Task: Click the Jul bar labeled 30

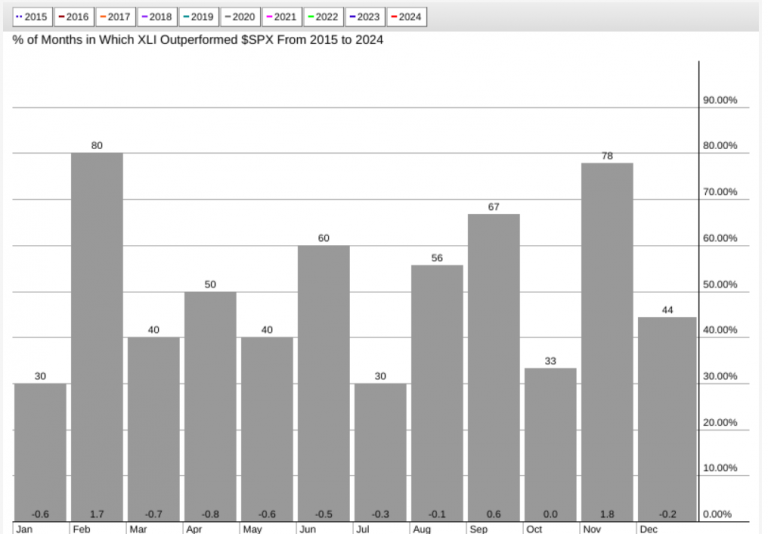Action: (381, 452)
